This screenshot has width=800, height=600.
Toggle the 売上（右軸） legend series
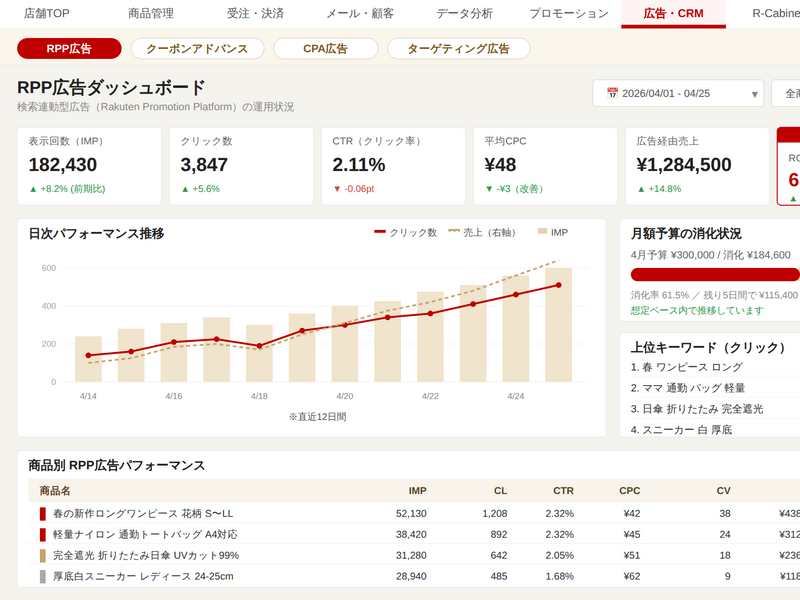tap(482, 233)
